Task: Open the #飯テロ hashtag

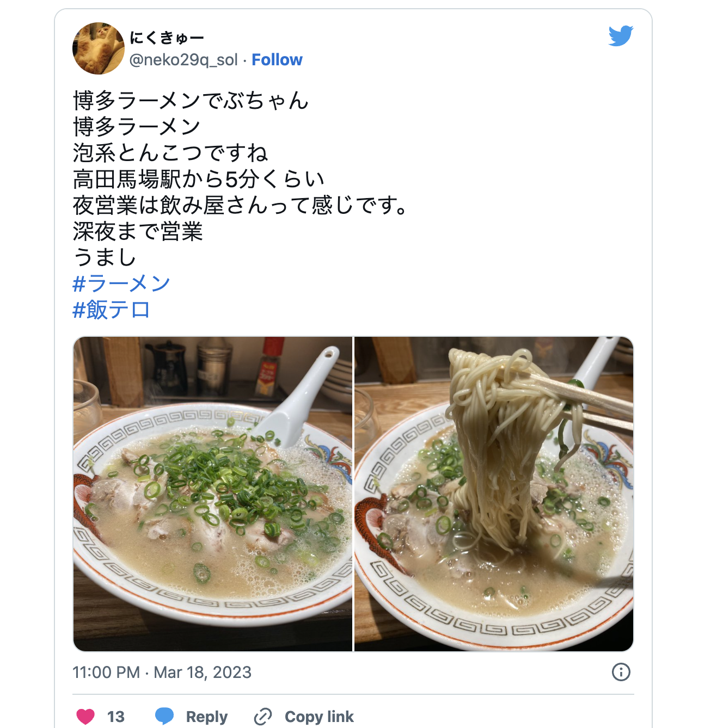Action: [x=111, y=310]
